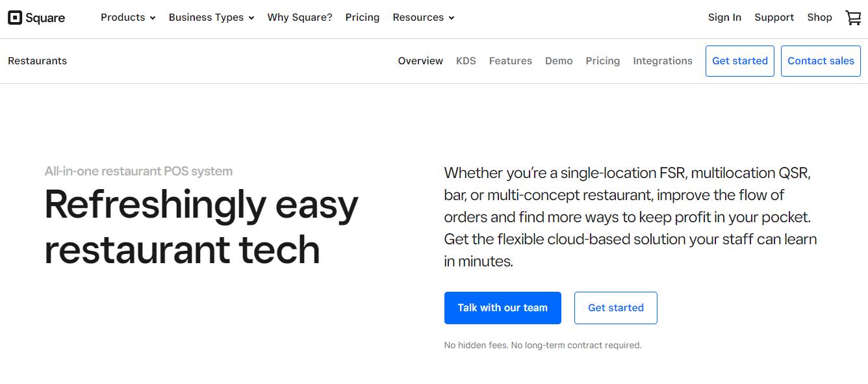The width and height of the screenshot is (868, 384).
Task: Open the Resources dropdown menu
Action: (x=424, y=18)
